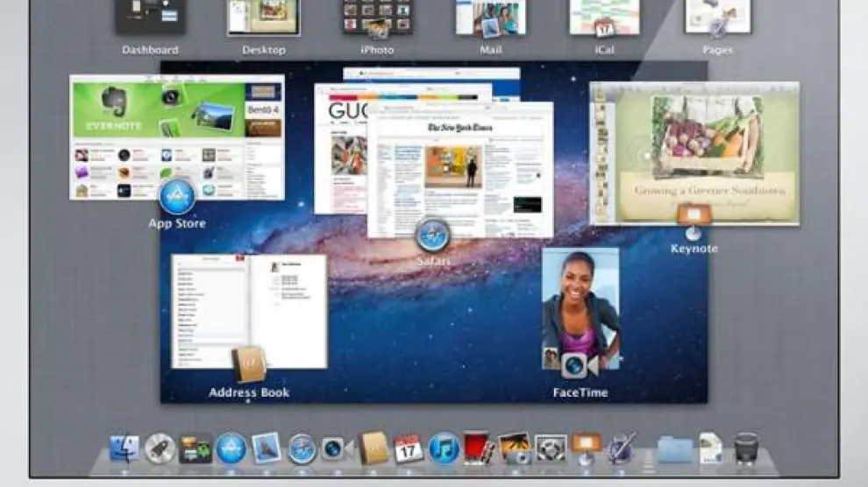Open iTunes from the Dock
The image size is (868, 487).
click(445, 448)
